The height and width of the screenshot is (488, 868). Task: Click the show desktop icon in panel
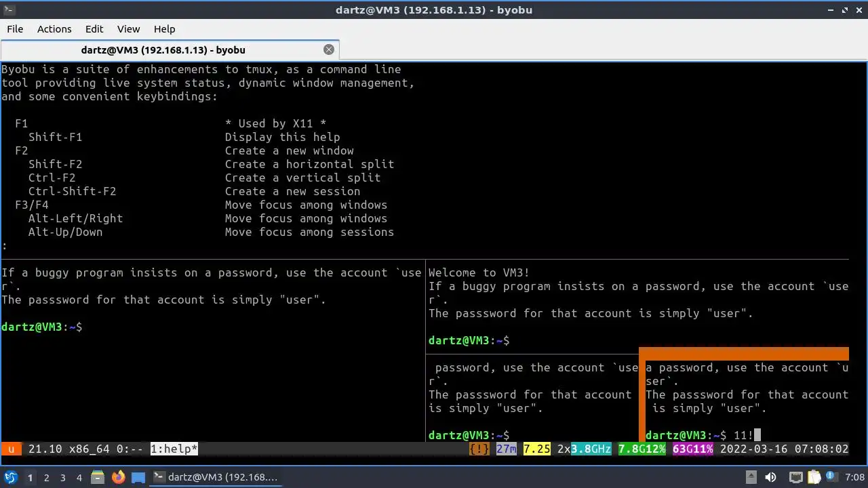138,477
